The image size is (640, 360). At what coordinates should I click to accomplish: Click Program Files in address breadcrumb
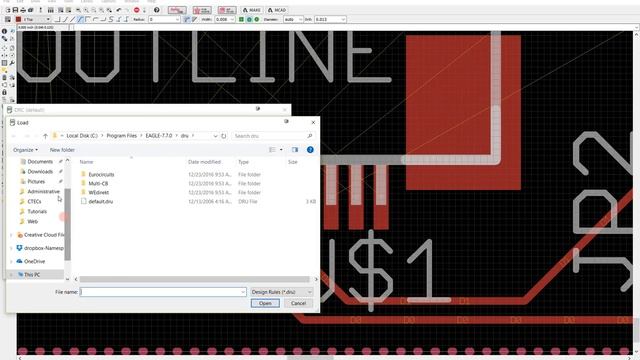122,136
